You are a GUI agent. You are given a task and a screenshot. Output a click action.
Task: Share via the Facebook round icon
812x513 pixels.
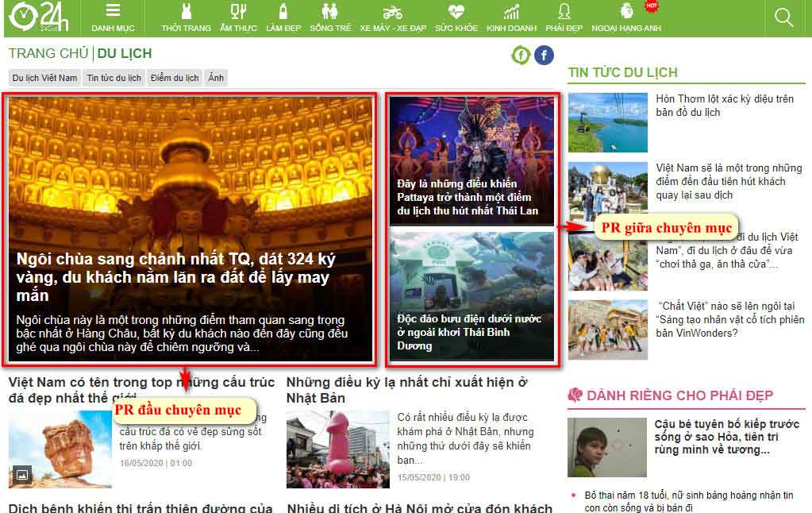[544, 55]
